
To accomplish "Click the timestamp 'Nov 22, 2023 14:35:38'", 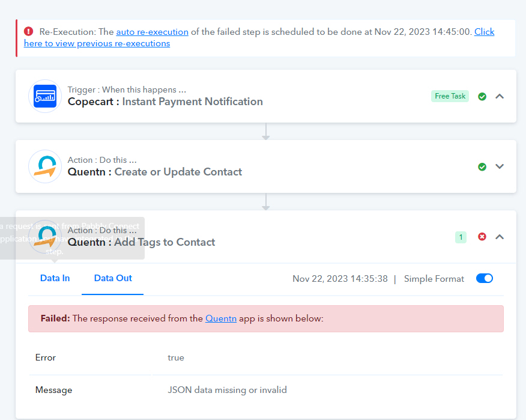I will click(x=340, y=279).
